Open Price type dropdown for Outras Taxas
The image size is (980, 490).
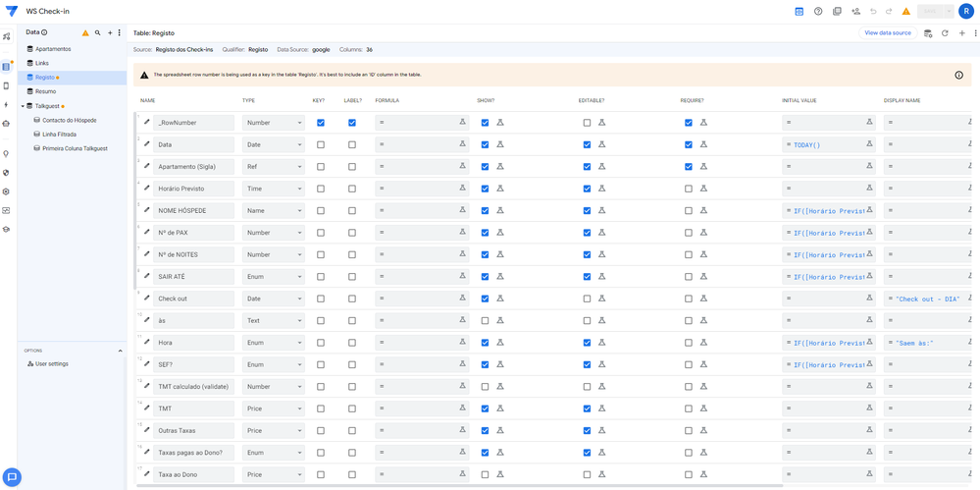click(x=273, y=430)
